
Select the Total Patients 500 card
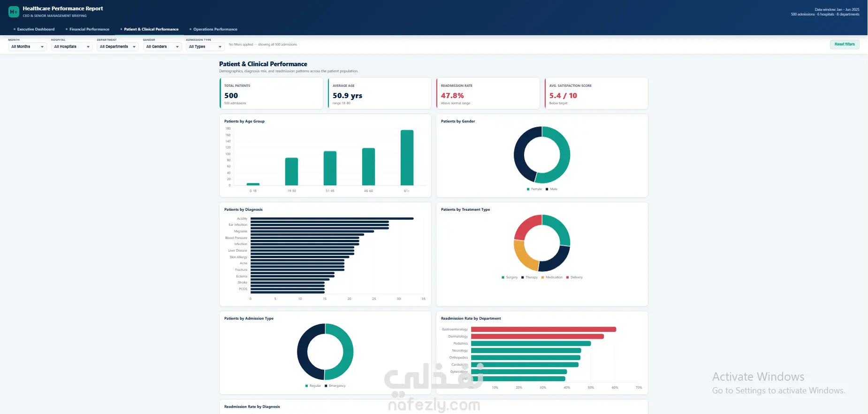point(271,93)
